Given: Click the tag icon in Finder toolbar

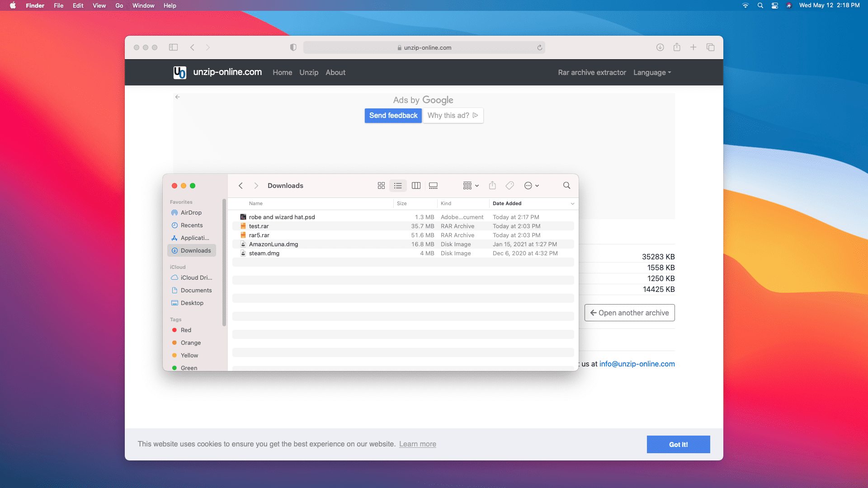Looking at the screenshot, I should click(x=509, y=185).
